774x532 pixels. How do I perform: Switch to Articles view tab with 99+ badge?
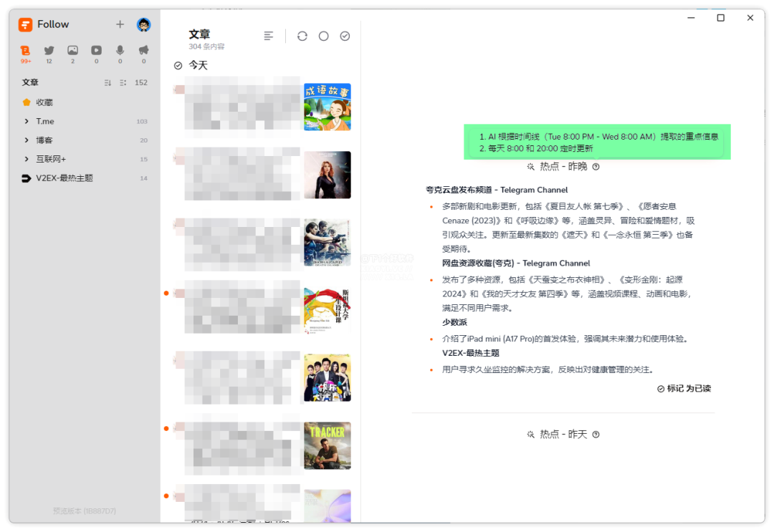[x=25, y=54]
